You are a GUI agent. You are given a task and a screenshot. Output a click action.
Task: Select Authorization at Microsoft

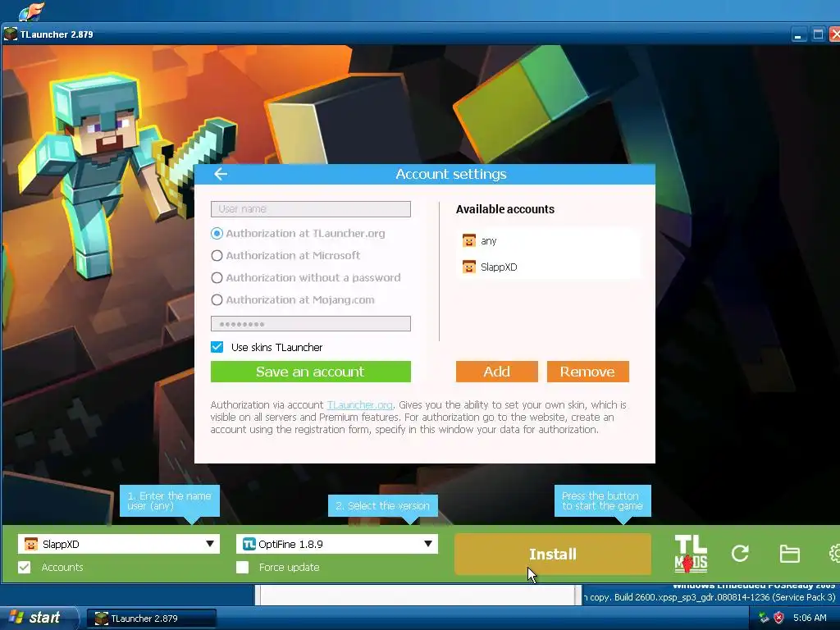[x=217, y=256]
